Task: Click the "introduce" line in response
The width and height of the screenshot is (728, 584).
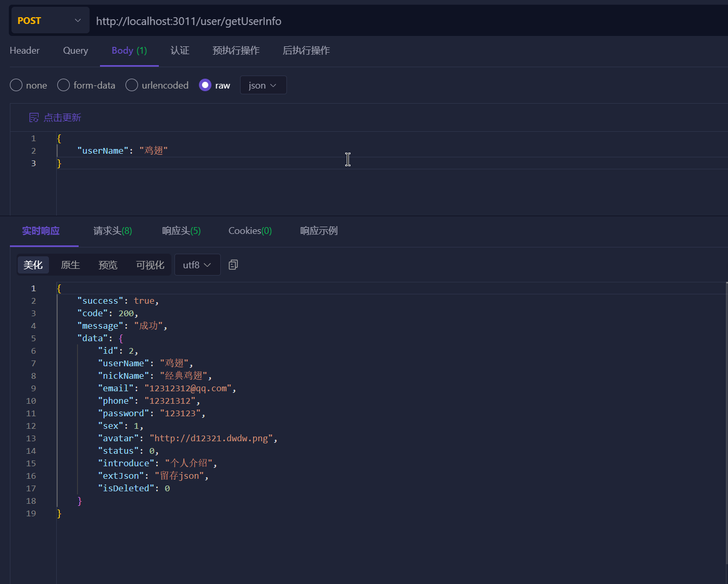Action: click(x=158, y=463)
